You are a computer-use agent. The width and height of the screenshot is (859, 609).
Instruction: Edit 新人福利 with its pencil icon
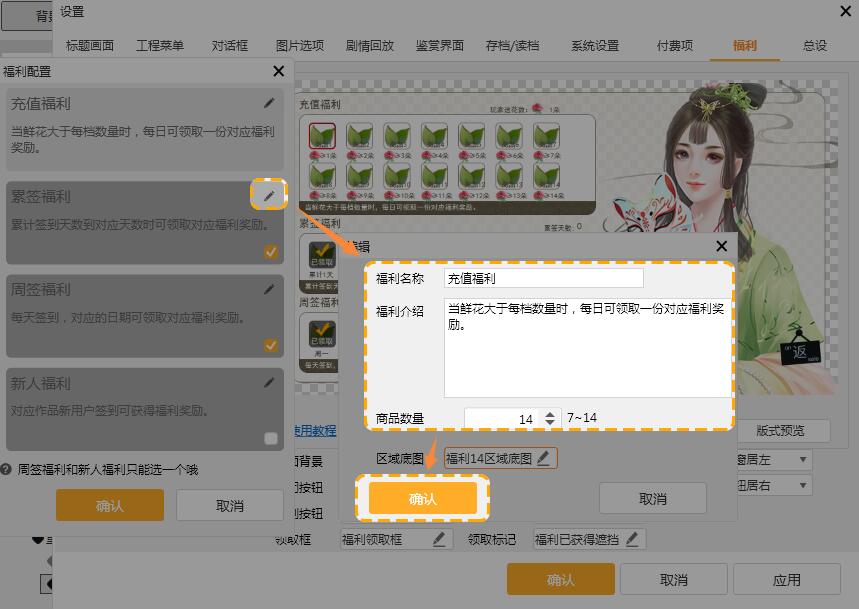(269, 382)
